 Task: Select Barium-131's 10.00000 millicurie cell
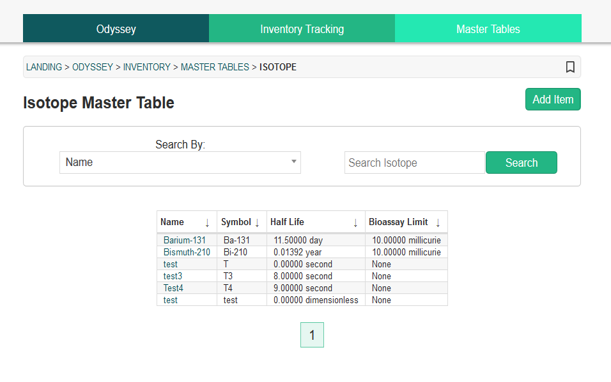tap(406, 240)
